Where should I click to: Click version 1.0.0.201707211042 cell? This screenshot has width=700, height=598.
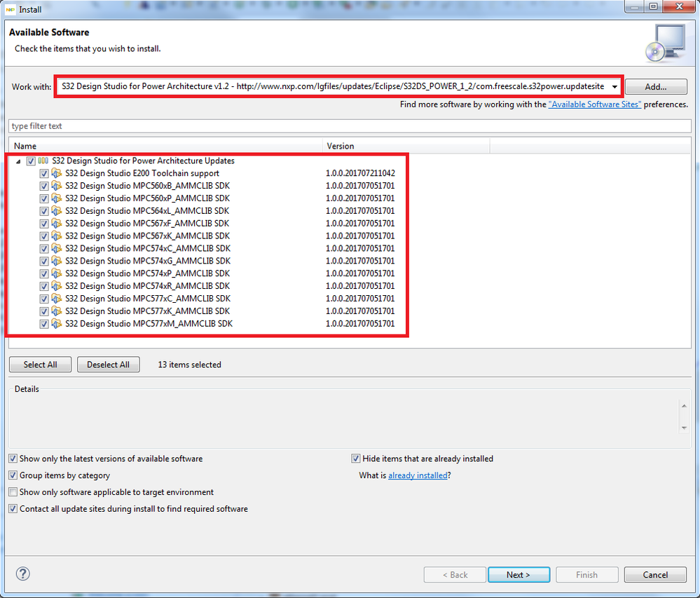coord(360,173)
